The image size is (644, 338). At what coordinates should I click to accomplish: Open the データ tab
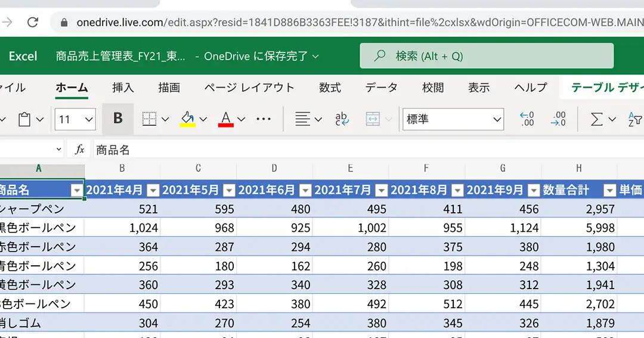click(x=382, y=88)
